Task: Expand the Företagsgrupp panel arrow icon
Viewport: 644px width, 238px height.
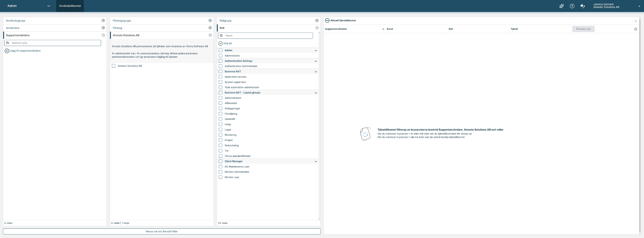Action: [x=210, y=21]
